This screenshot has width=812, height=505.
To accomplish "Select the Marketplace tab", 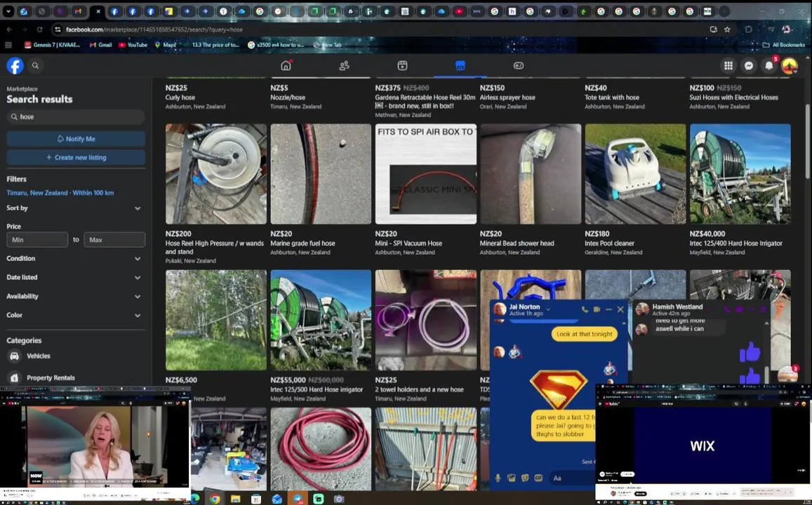I will [x=460, y=66].
